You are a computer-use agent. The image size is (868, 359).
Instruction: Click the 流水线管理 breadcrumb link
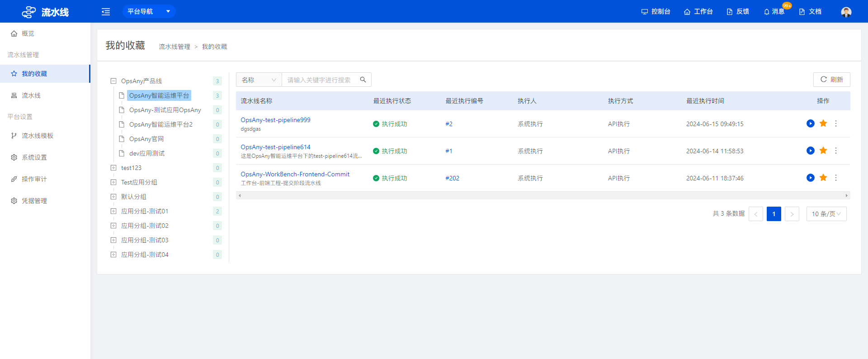click(x=175, y=47)
